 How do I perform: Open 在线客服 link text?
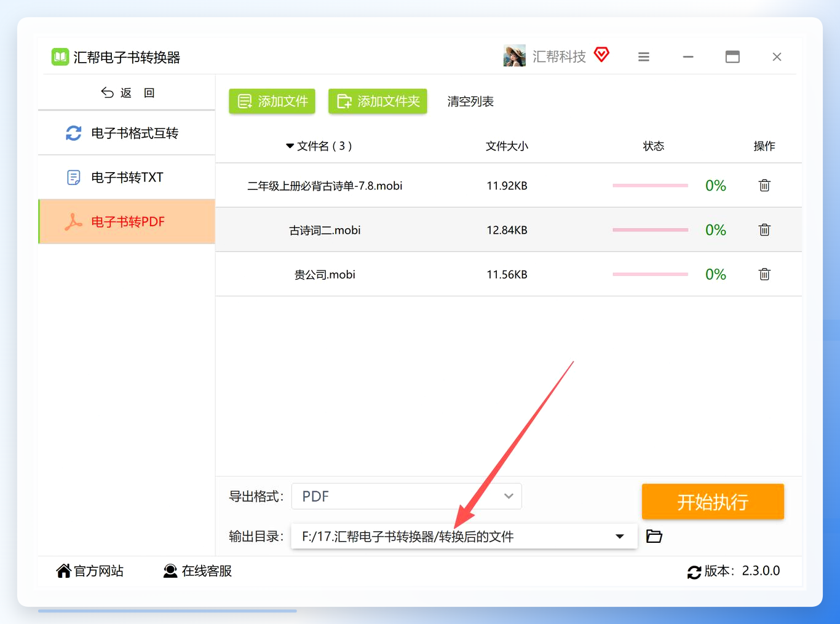207,571
